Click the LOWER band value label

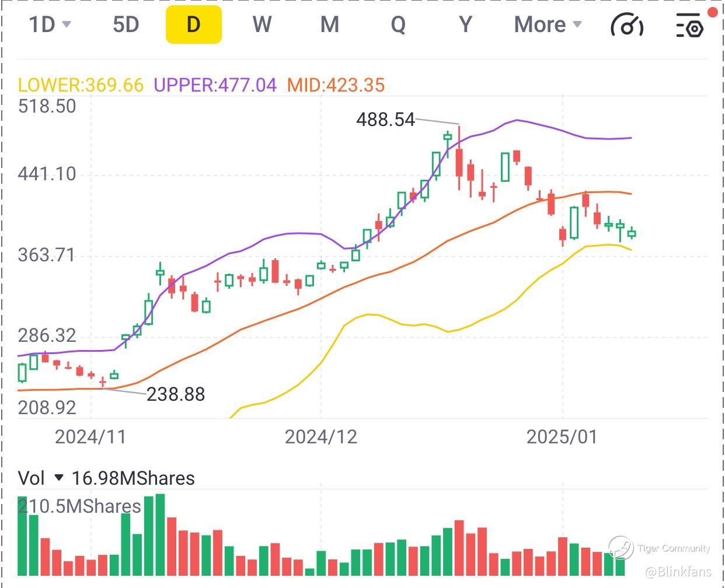click(x=81, y=85)
